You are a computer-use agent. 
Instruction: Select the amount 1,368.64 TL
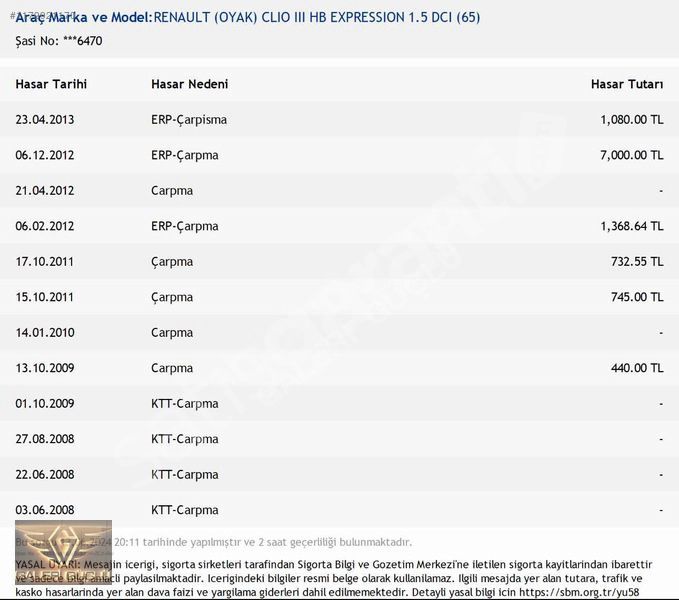(x=631, y=226)
